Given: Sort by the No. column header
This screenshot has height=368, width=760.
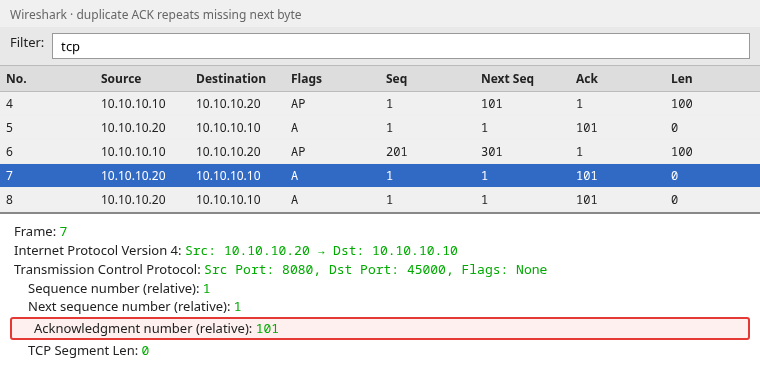Looking at the screenshot, I should tap(16, 79).
